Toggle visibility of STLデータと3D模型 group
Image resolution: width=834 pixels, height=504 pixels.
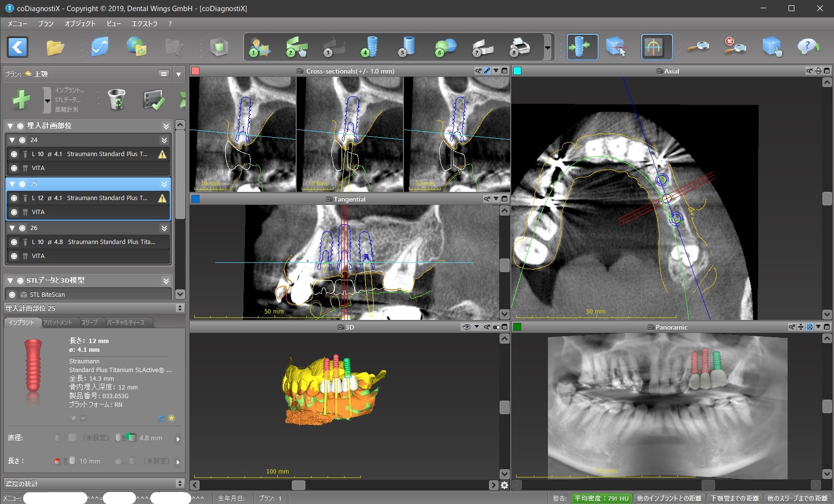[x=20, y=280]
